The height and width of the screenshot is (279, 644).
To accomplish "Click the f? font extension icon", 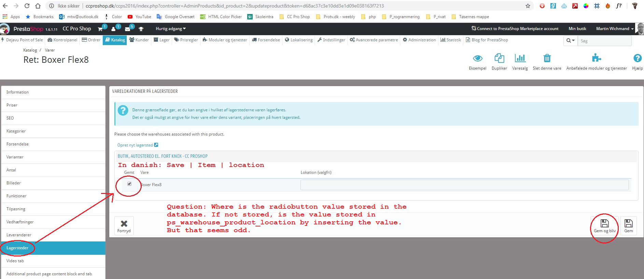I will tap(619, 6).
